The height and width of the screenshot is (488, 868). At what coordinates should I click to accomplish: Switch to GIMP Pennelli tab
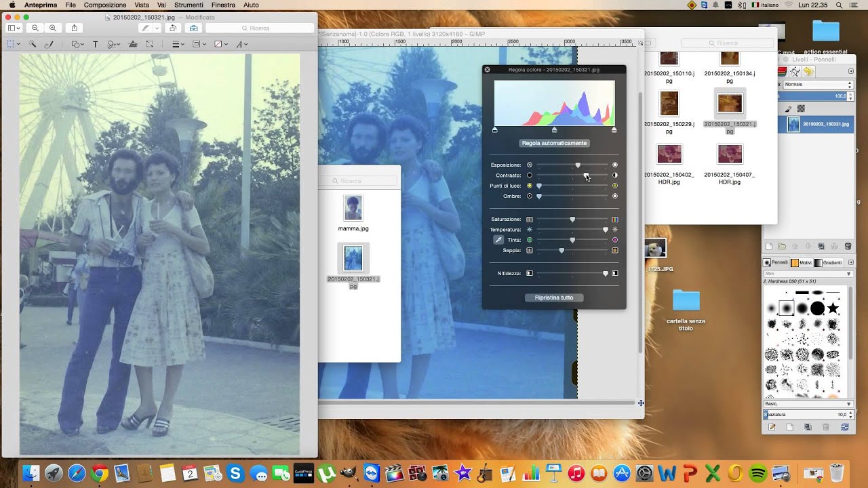[776, 262]
